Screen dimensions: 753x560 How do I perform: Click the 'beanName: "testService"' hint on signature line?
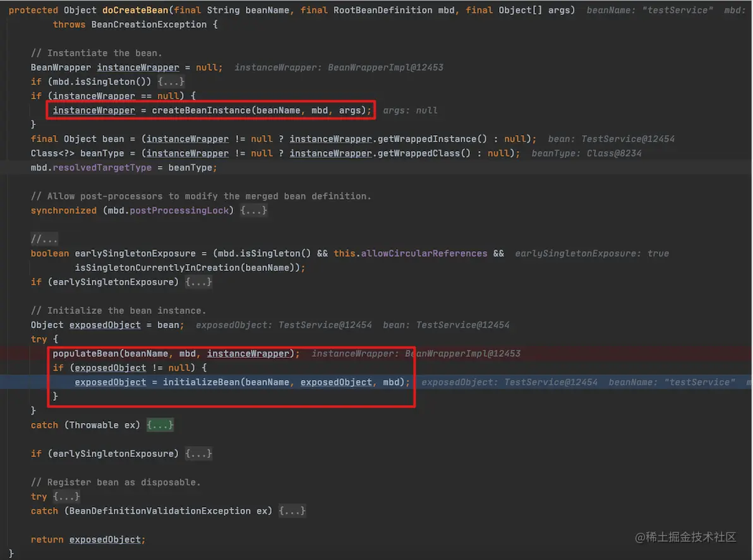pos(650,10)
